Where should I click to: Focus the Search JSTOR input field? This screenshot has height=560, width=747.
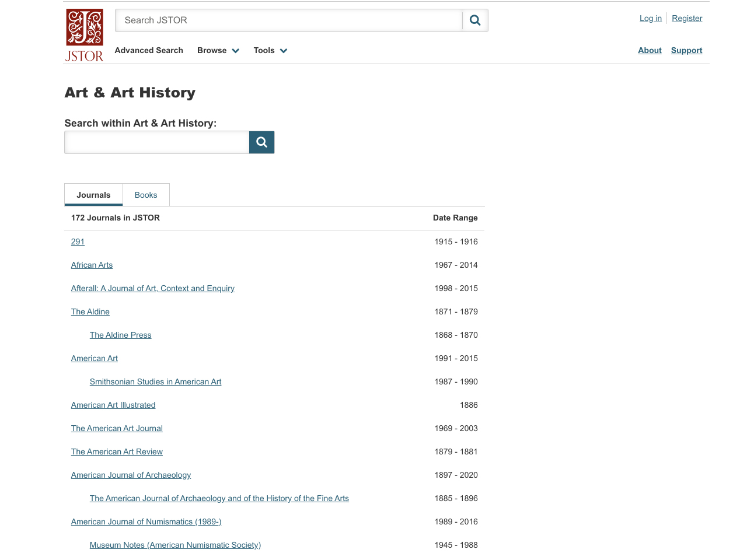coord(289,20)
